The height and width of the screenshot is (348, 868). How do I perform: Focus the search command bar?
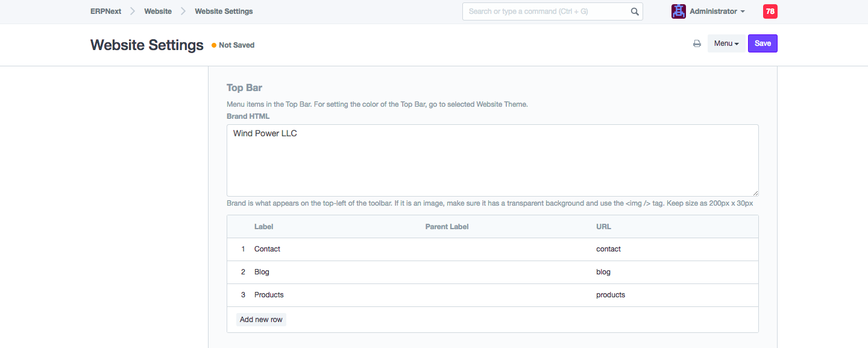[x=546, y=11]
